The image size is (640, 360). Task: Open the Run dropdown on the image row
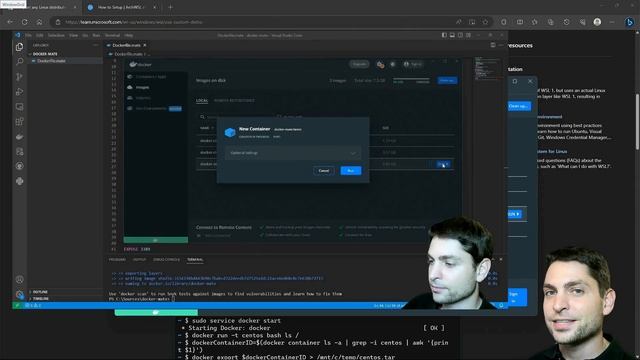[443, 164]
